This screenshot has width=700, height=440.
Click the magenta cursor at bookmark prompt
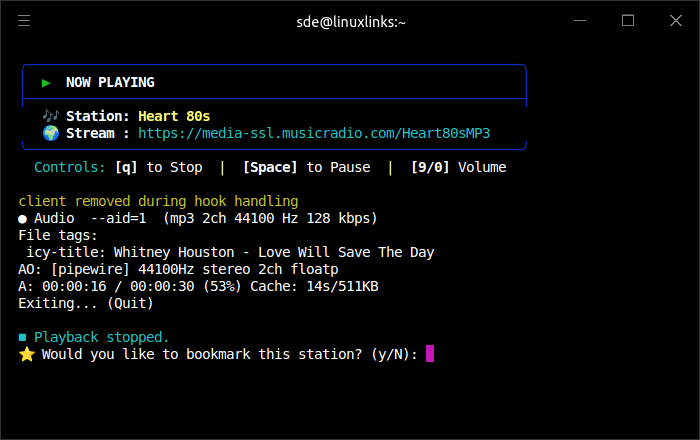[430, 354]
